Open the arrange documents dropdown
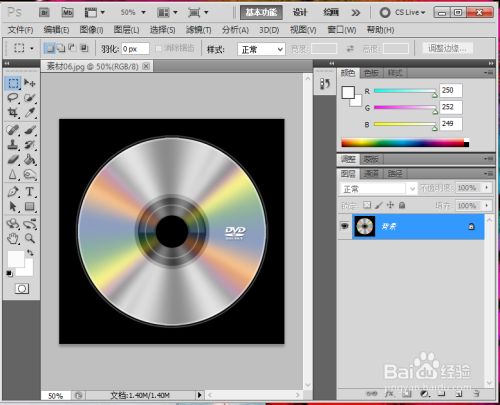Screen dimensions: 500x405 [x=167, y=13]
